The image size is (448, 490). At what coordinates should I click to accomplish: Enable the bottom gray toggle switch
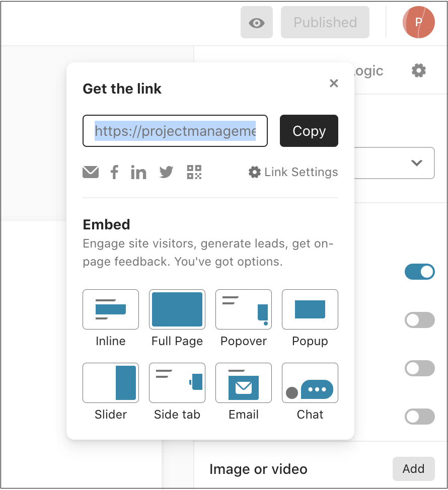[x=419, y=416]
